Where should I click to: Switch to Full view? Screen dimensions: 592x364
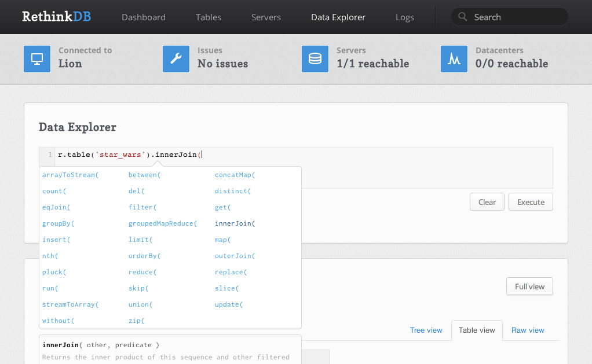tap(529, 286)
